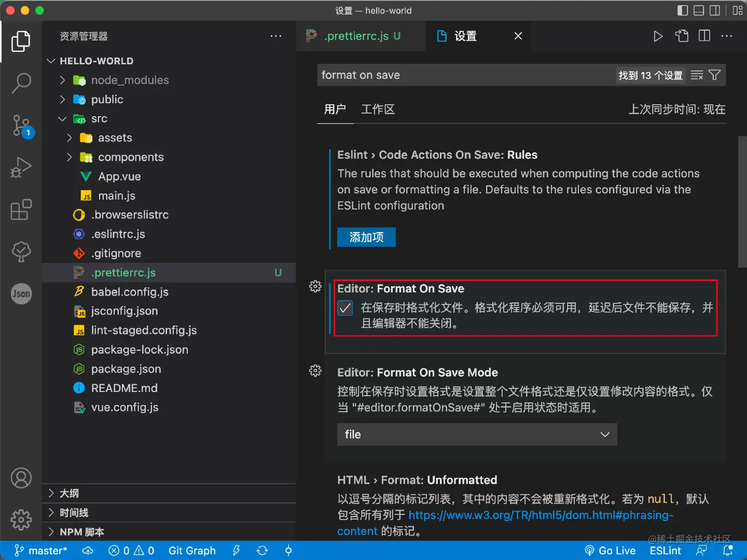Switch to 工作区 settings tab
The height and width of the screenshot is (560, 747).
point(378,109)
